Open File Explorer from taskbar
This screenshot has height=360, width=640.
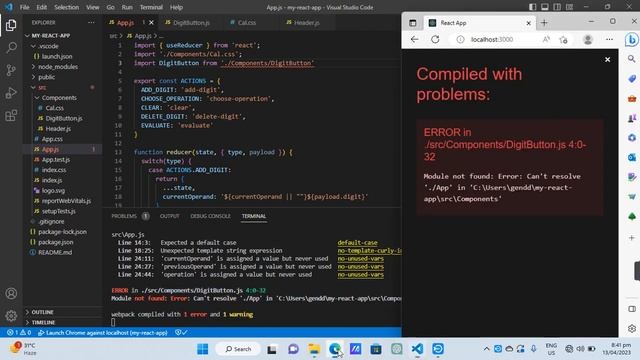pos(314,349)
